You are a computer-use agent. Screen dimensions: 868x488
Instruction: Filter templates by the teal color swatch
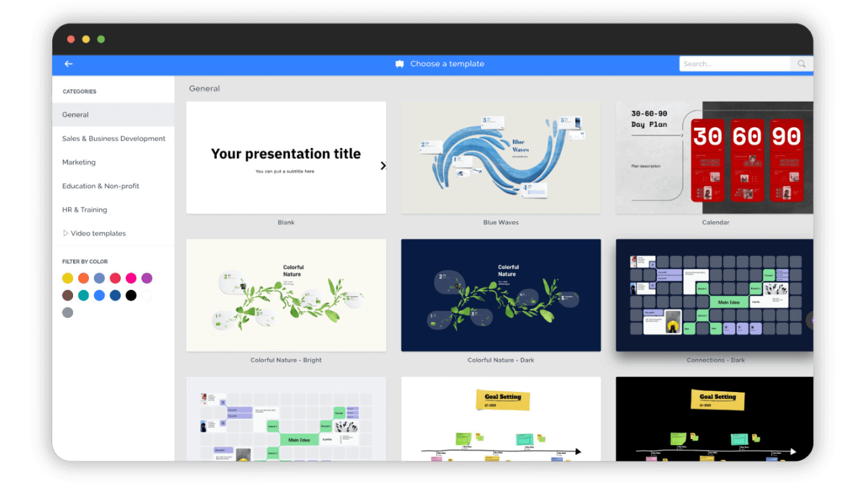[83, 295]
